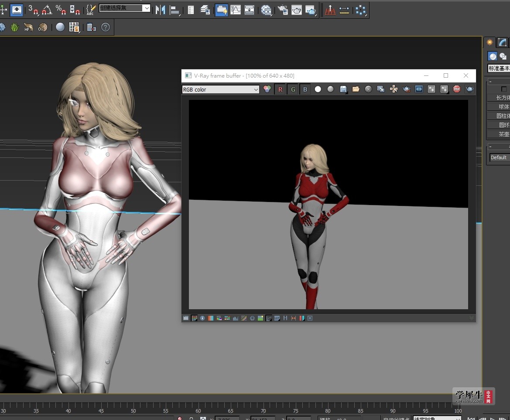Toggle the ribbon display button

tap(222, 10)
